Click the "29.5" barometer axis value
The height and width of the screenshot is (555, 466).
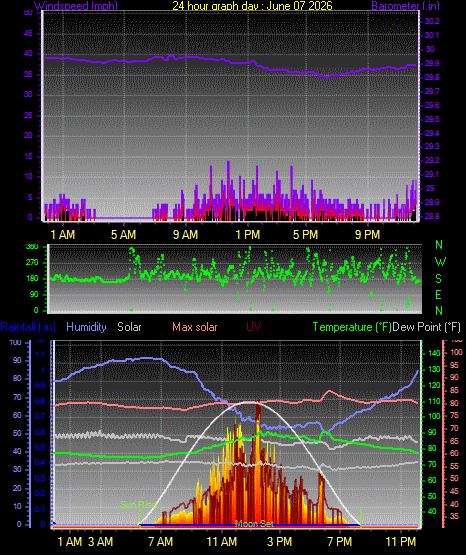point(432,119)
